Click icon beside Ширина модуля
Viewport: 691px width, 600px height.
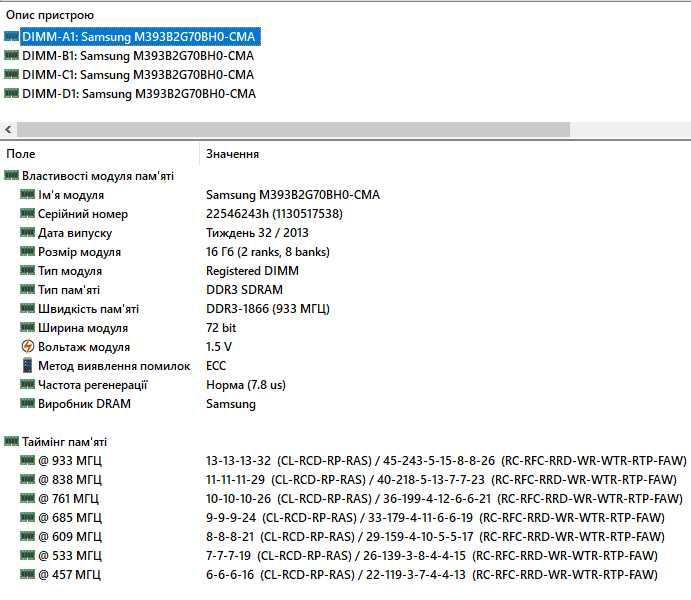point(27,327)
